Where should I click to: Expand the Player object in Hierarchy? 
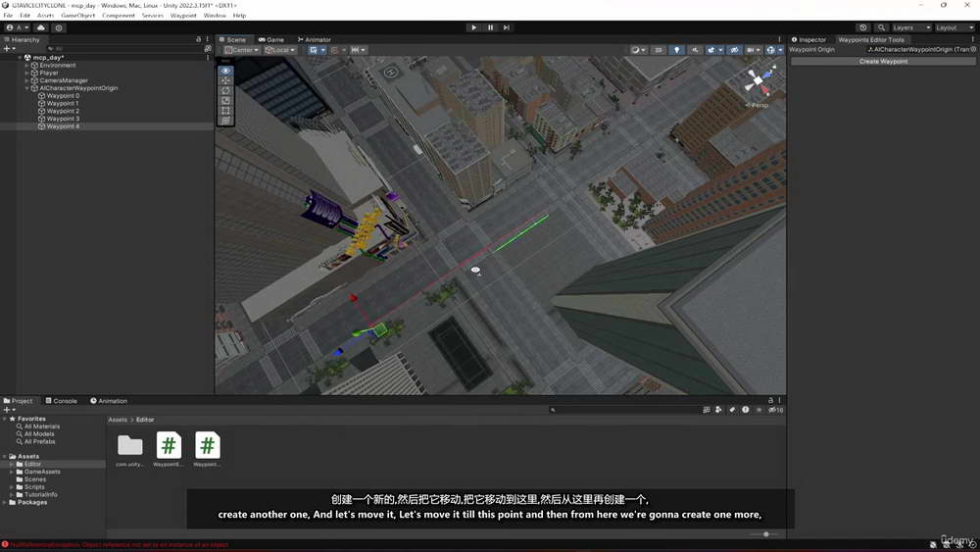pos(26,73)
